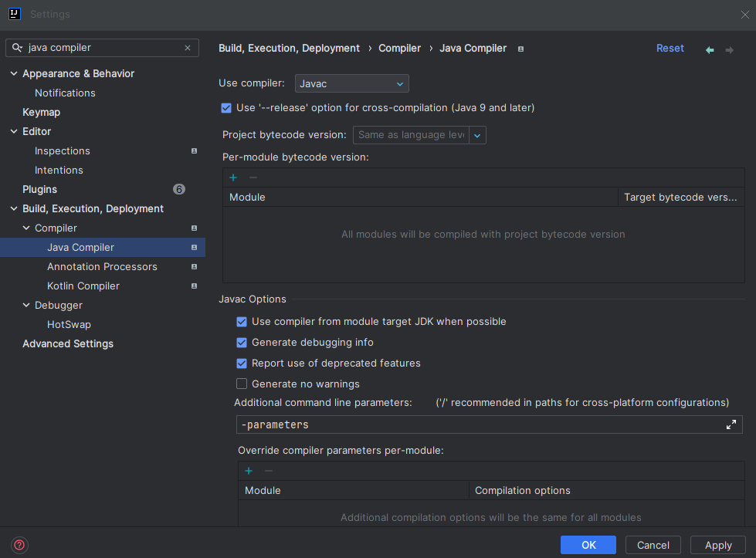Open Intentions settings page
Image resolution: width=756 pixels, height=558 pixels.
(x=59, y=170)
